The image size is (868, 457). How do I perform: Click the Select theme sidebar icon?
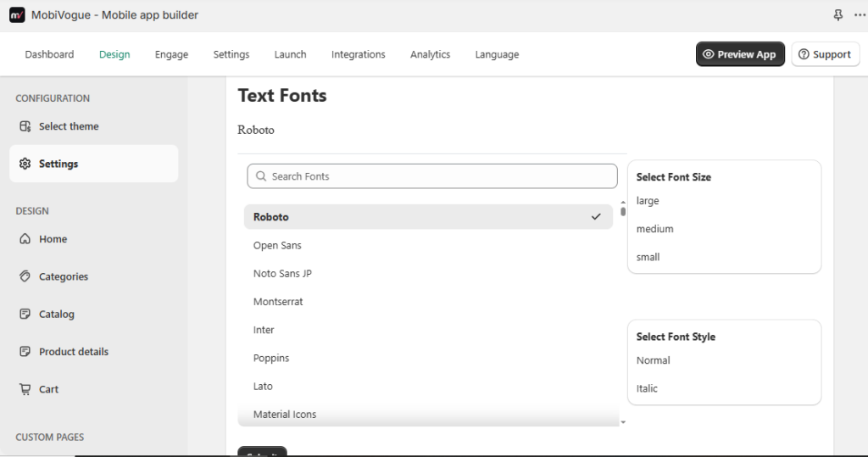(25, 126)
